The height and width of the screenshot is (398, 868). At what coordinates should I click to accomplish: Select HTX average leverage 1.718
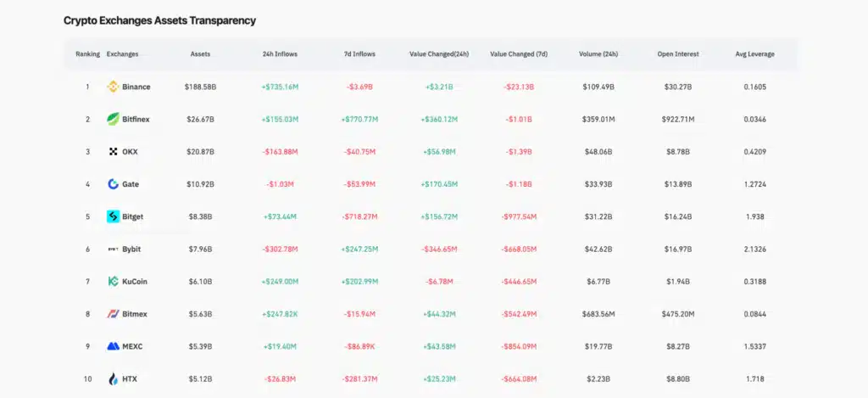pyautogui.click(x=755, y=379)
